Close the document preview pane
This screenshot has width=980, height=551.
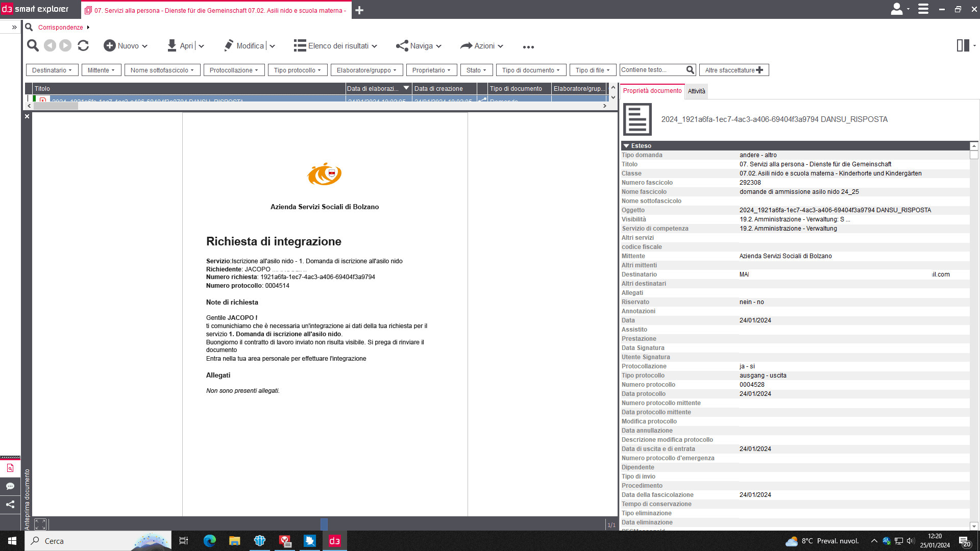point(27,116)
